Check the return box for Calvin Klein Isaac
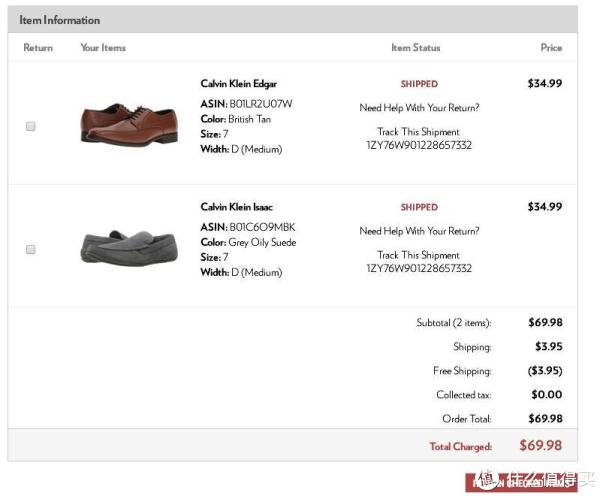The width and height of the screenshot is (600, 496). pos(31,249)
